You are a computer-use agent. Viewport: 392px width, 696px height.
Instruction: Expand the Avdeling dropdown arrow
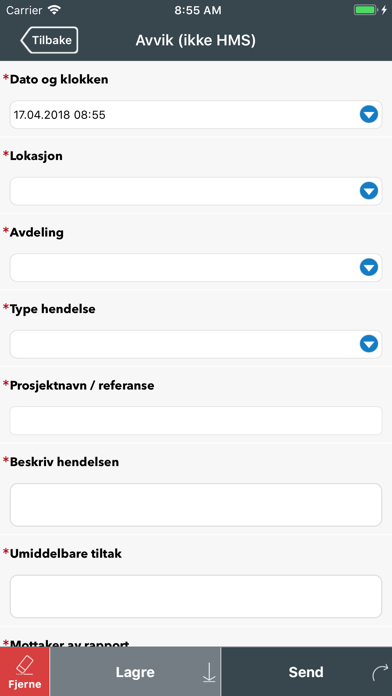pyautogui.click(x=368, y=267)
